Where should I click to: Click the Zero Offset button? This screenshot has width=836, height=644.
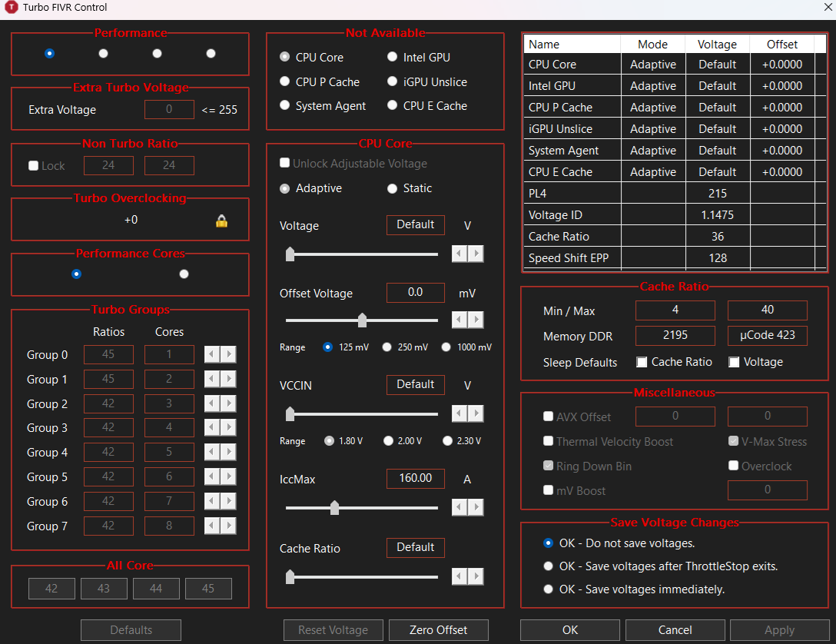point(438,630)
